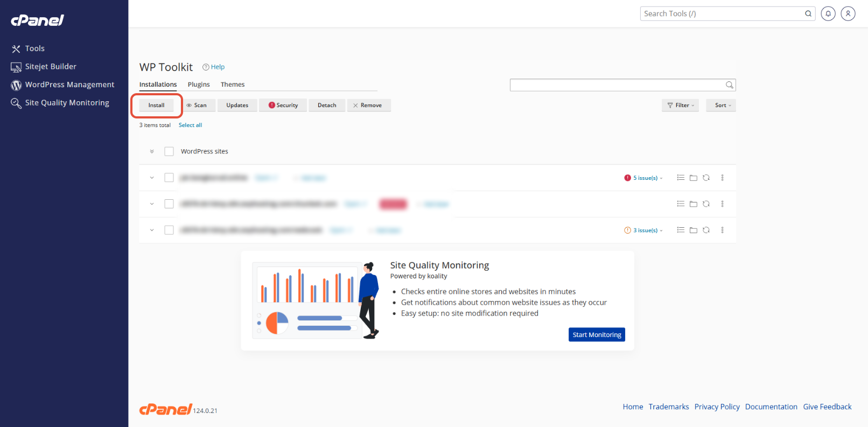This screenshot has height=427, width=868.
Task: Click the Security button
Action: (283, 106)
